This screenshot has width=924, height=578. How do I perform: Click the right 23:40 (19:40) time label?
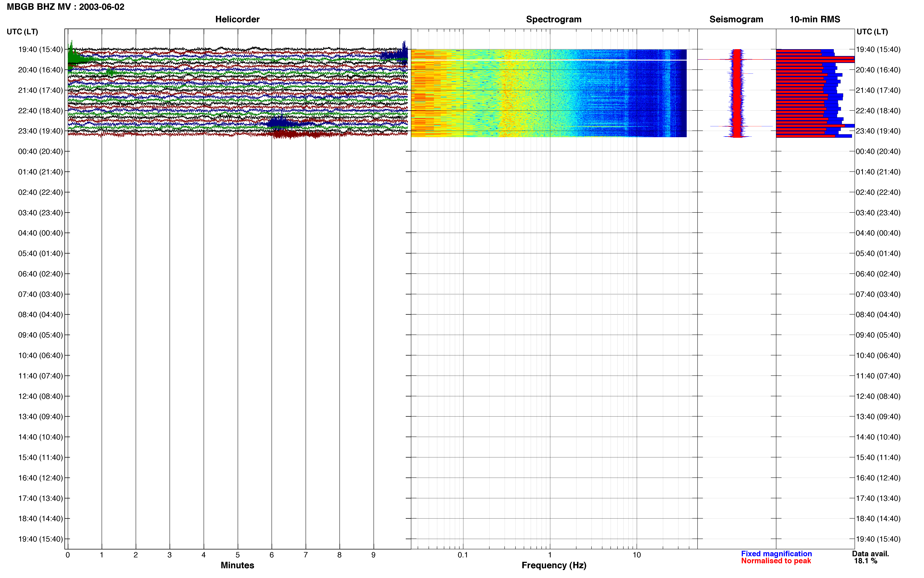[878, 131]
